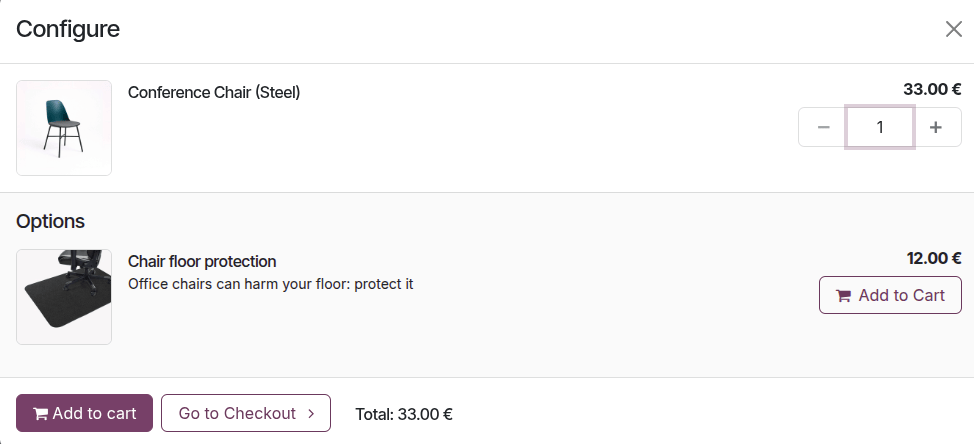Go to Checkout

245,413
